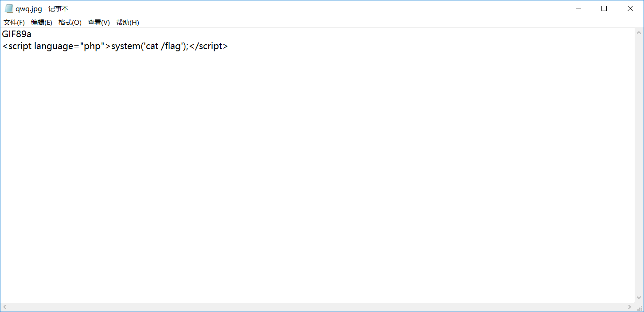
Task: Click the horizontal scrollbar right arrow
Action: coord(630,307)
